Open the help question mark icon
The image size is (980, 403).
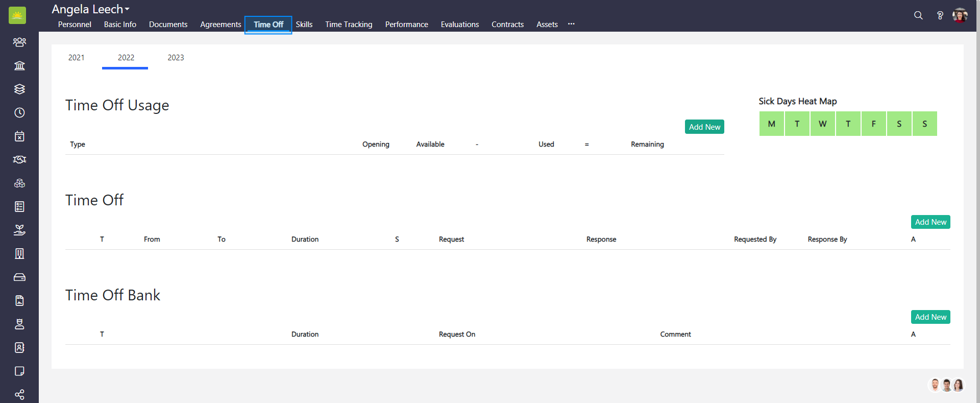[x=940, y=15]
